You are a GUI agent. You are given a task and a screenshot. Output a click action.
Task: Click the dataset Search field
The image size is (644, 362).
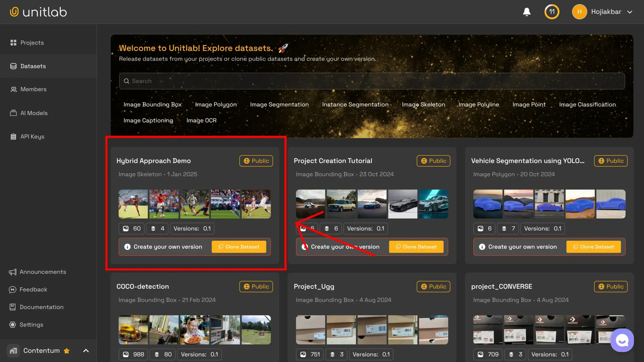[372, 81]
